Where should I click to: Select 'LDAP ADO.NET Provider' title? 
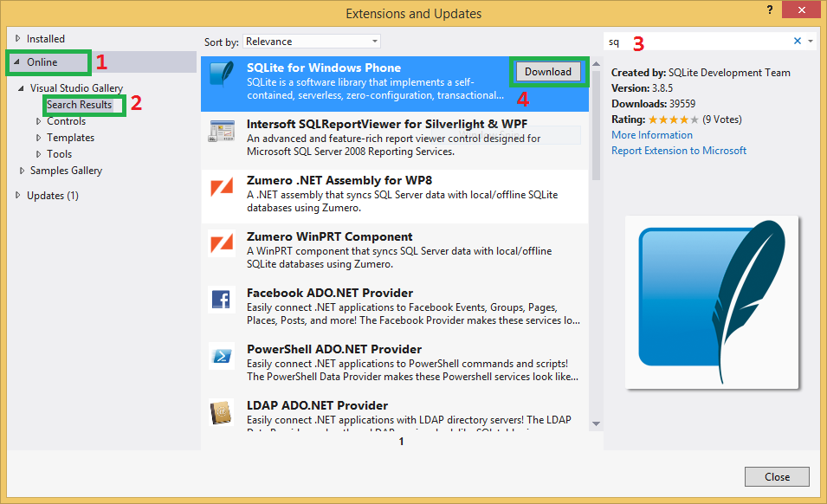coord(317,406)
